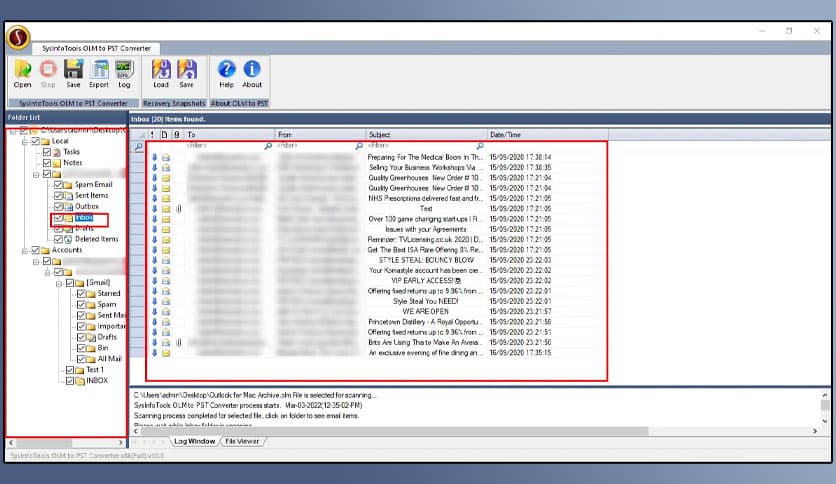The height and width of the screenshot is (484, 836).
Task: Toggle the Starred folder checkbox
Action: (x=81, y=294)
